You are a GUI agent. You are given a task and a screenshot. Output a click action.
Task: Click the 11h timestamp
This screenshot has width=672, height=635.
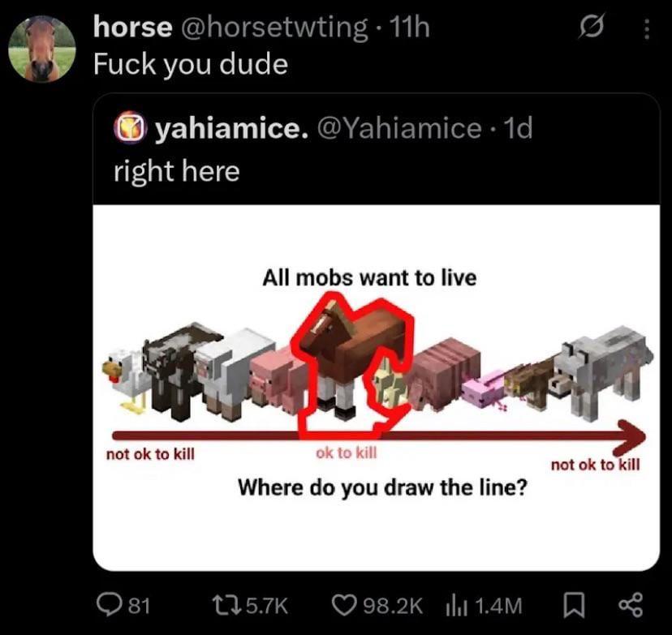point(404,28)
